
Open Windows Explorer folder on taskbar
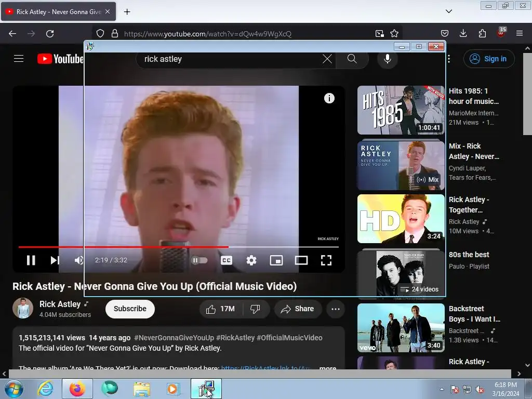pyautogui.click(x=141, y=389)
